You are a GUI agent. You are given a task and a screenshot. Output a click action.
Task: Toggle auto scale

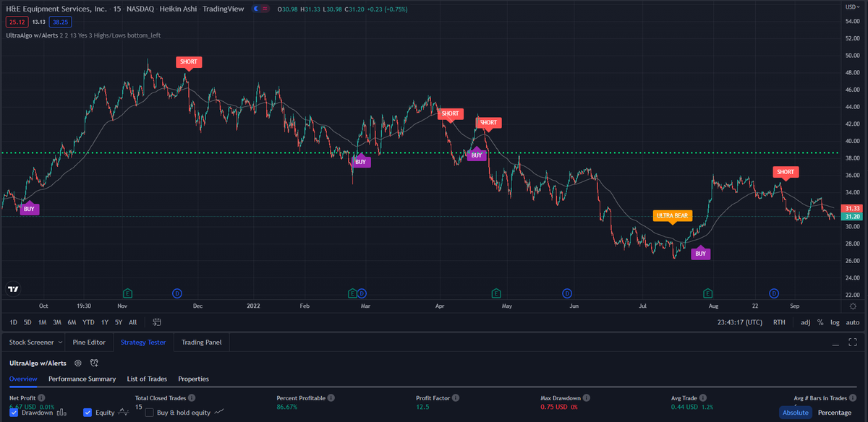pos(853,322)
